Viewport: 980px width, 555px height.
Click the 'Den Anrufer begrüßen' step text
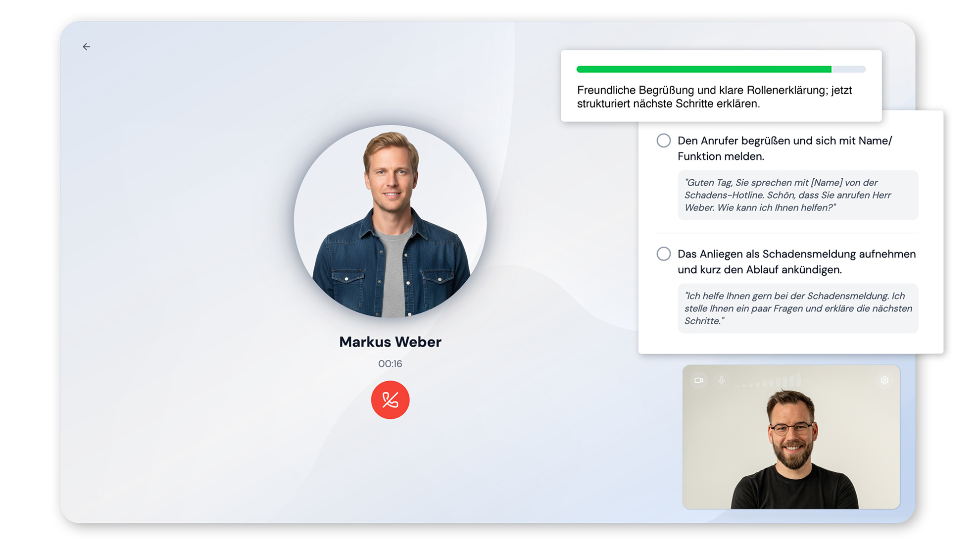point(784,148)
